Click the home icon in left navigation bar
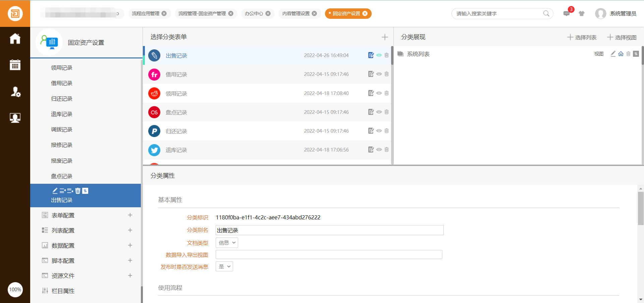 [15, 39]
